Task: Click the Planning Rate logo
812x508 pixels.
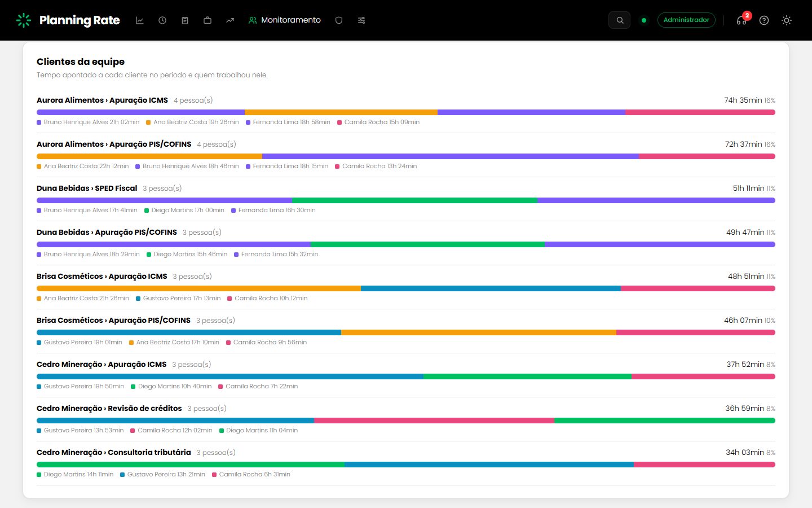Action: pos(68,20)
